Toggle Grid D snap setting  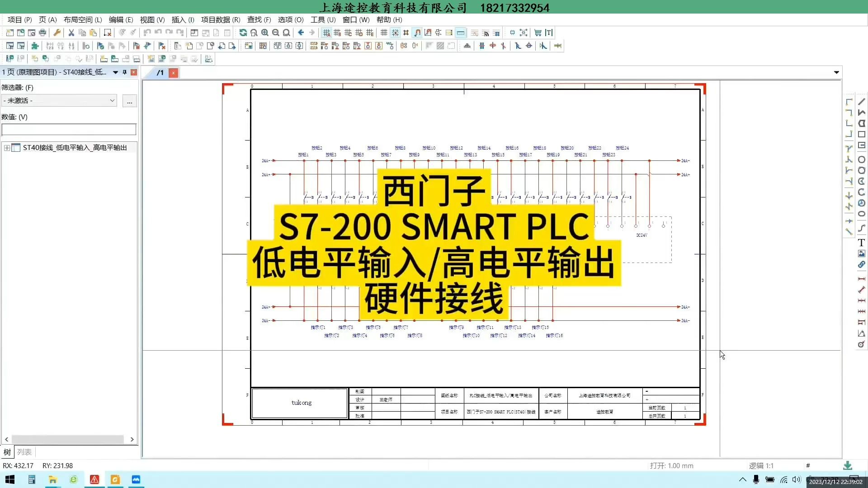359,33
